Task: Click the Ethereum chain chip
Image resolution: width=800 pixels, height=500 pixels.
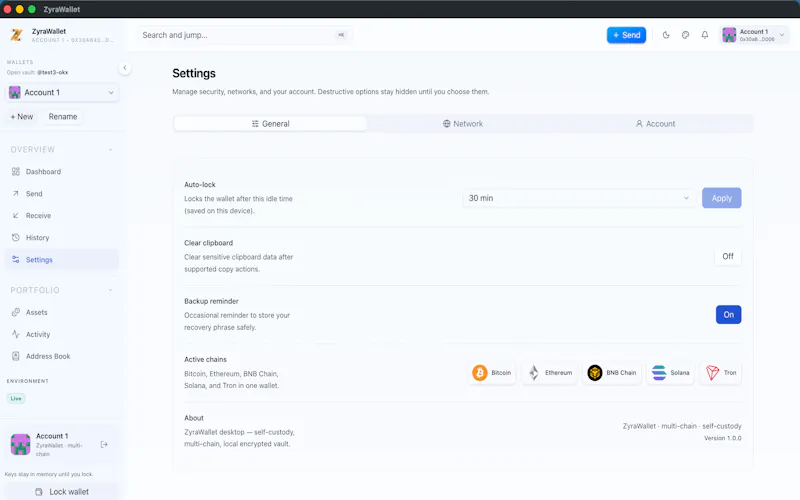Action: [x=550, y=373]
